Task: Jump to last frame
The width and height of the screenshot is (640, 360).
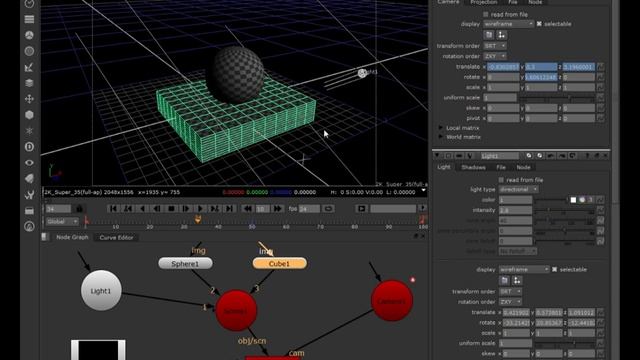Action: [x=229, y=209]
